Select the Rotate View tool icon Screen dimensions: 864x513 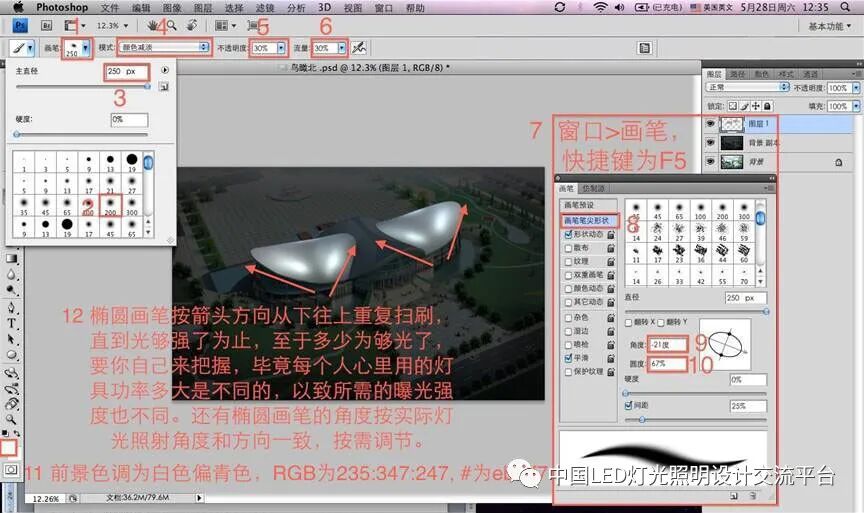(192, 25)
